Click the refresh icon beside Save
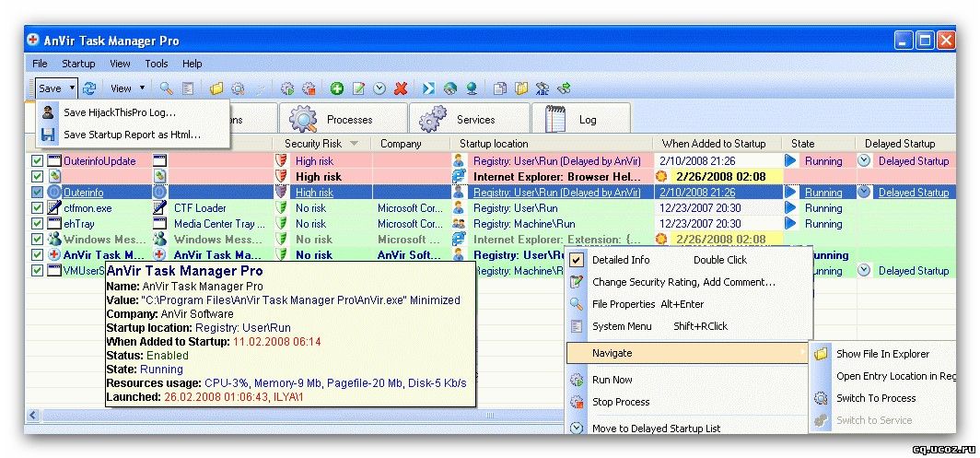The width and height of the screenshot is (980, 458). 88,88
